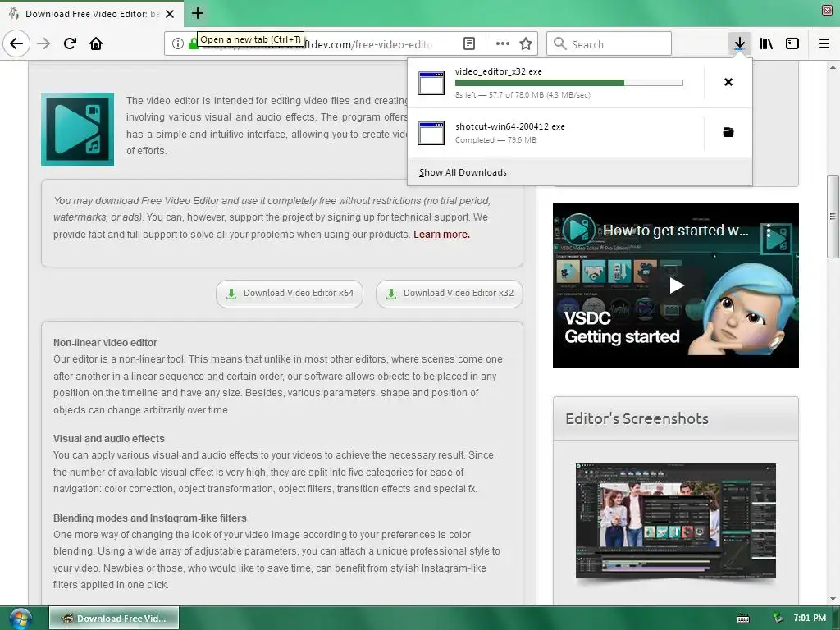840x630 pixels.
Task: Click video_editor_x32.exe download progress bar
Action: coord(569,83)
